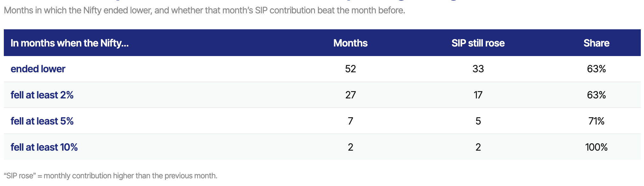
Task: Click the 27 months cell
Action: click(x=350, y=95)
